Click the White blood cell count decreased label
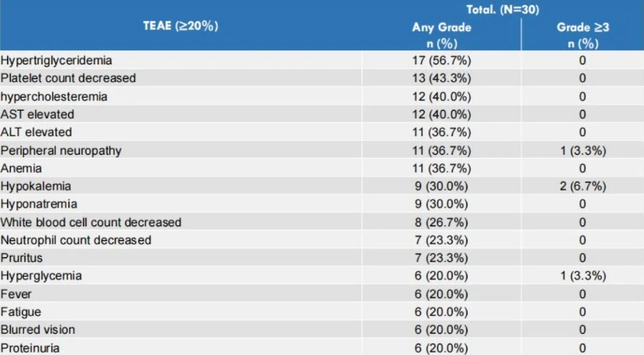The height and width of the screenshot is (355, 644). (x=91, y=221)
